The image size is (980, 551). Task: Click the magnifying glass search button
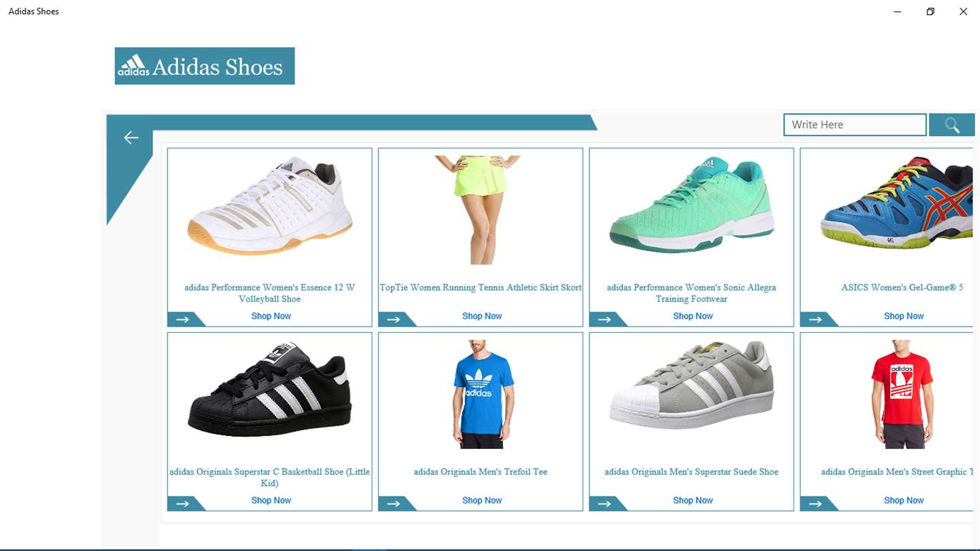(951, 125)
